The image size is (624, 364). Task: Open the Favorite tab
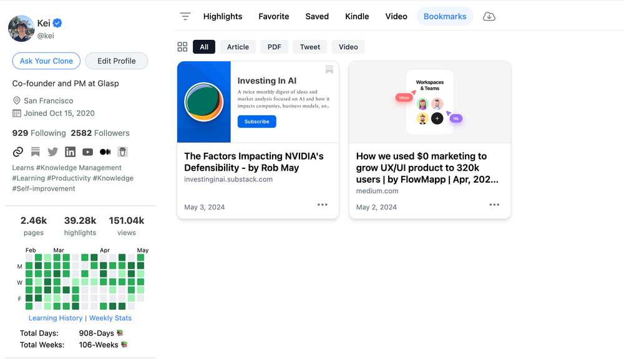[x=274, y=16]
